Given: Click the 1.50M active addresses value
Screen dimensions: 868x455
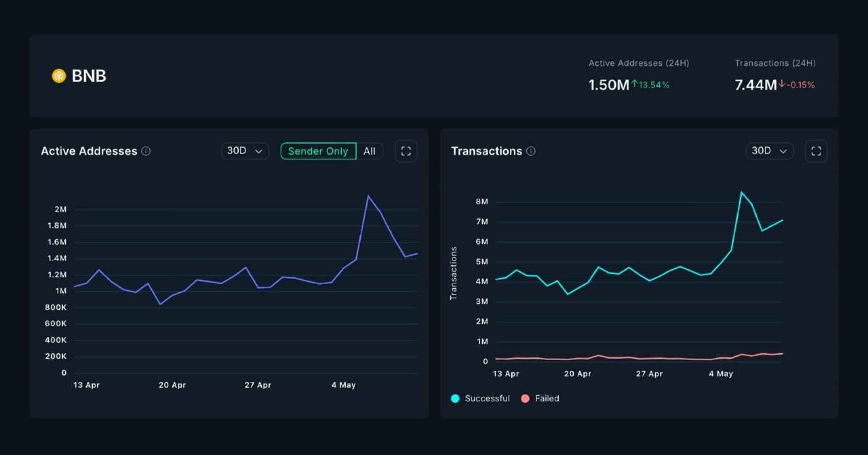Looking at the screenshot, I should coord(609,85).
